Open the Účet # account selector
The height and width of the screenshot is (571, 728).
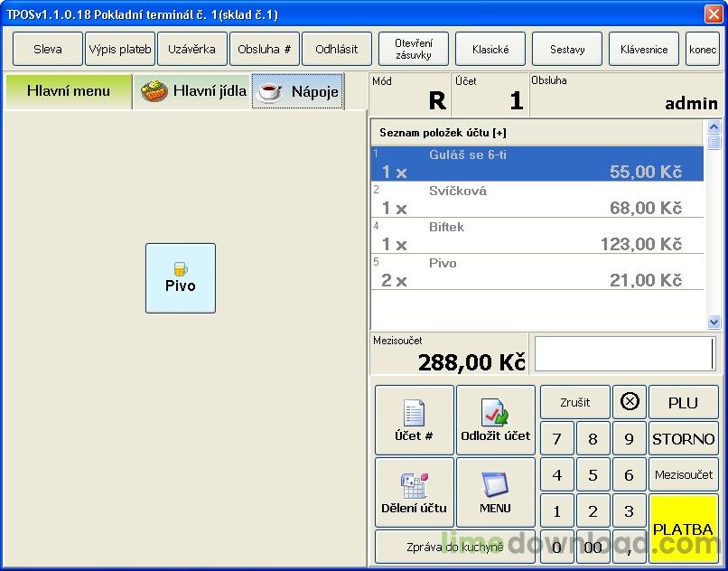coord(414,420)
